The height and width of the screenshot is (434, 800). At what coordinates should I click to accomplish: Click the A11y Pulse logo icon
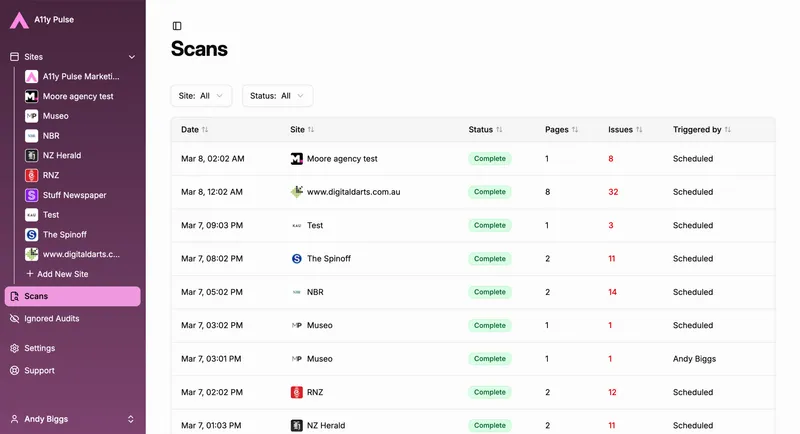[x=19, y=20]
